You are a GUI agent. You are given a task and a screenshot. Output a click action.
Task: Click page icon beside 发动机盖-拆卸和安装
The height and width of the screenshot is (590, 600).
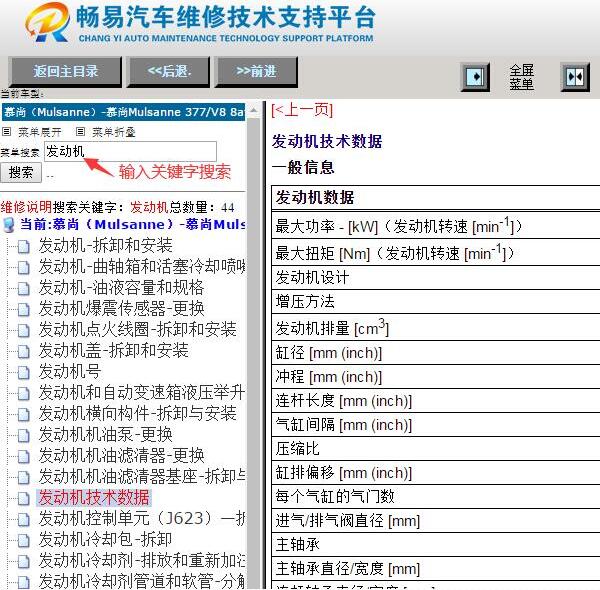23,352
